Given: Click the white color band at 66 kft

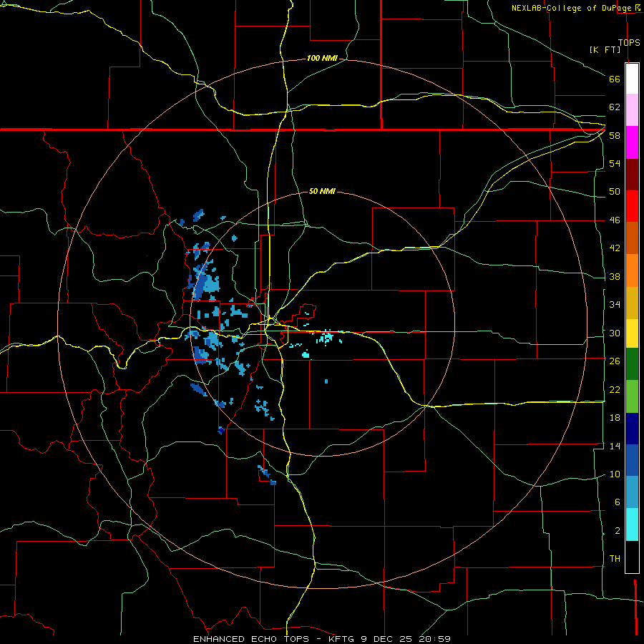Looking at the screenshot, I should (632, 79).
